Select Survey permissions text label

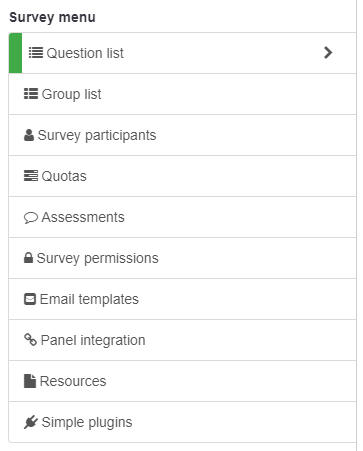tap(97, 258)
